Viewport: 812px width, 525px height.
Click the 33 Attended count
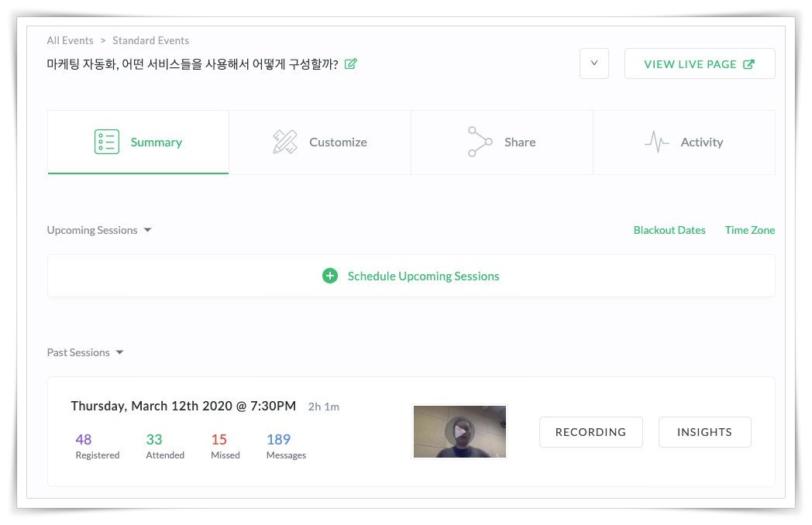[x=165, y=446]
